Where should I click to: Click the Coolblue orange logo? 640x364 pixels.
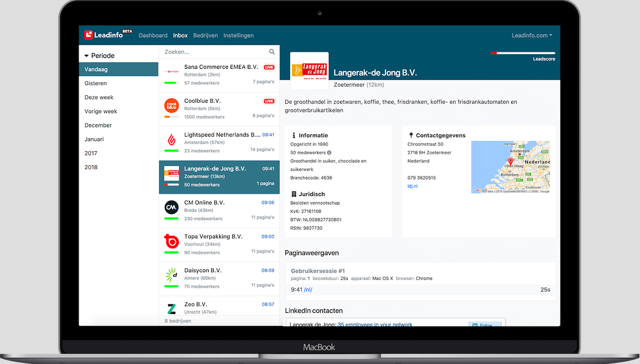click(172, 106)
